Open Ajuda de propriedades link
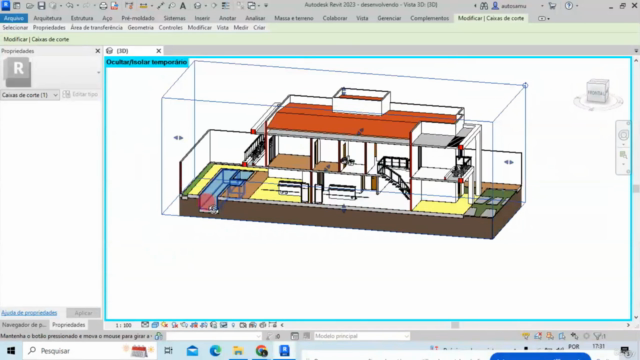 pos(29,313)
